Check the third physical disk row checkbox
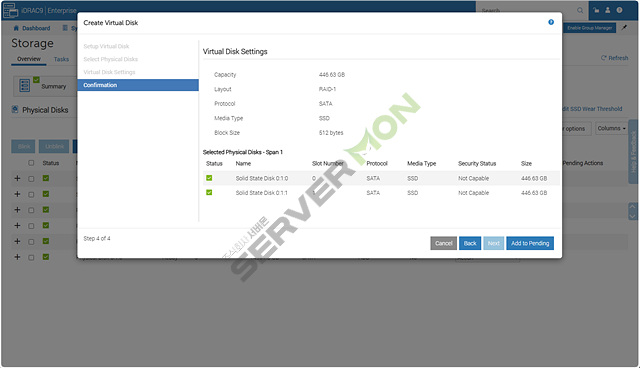Image resolution: width=640 pixels, height=368 pixels. pos(31,210)
